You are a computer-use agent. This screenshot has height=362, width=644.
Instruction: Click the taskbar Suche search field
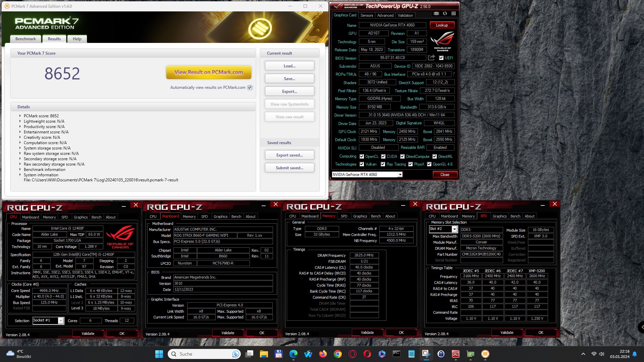point(204,354)
